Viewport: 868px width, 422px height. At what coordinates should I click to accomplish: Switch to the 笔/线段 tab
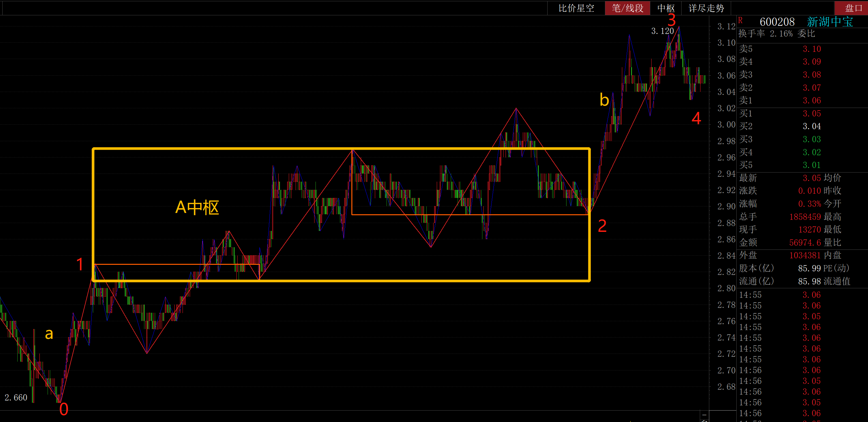tap(628, 8)
